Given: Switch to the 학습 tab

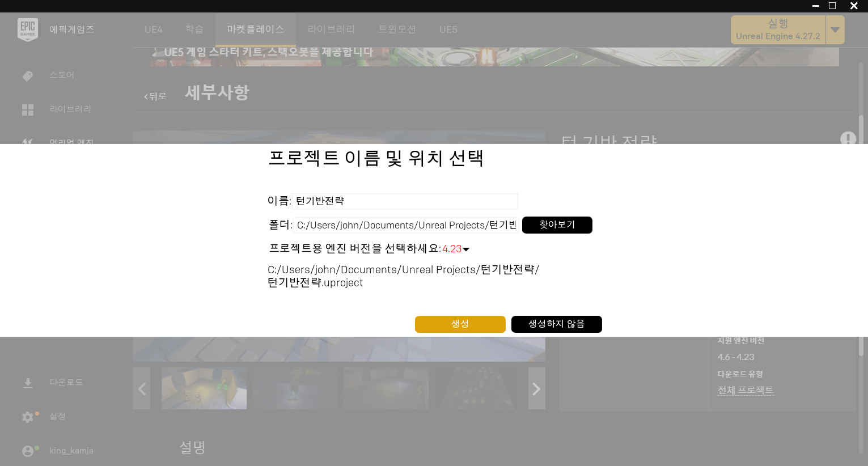Looking at the screenshot, I should pos(194,29).
